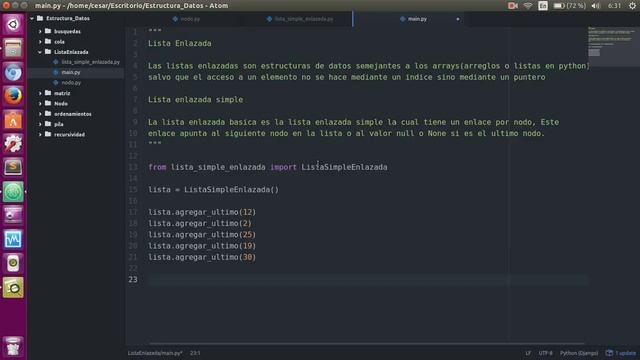This screenshot has width=640, height=360.
Task: Click the Estructura_Datos root folder icon
Action: coord(40,18)
